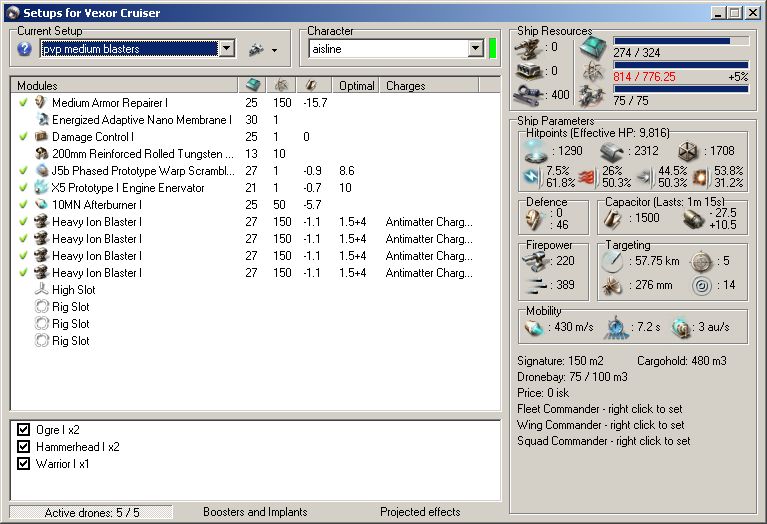Screen dimensions: 767x524
Task: Open Projected effects
Action: click(x=420, y=512)
